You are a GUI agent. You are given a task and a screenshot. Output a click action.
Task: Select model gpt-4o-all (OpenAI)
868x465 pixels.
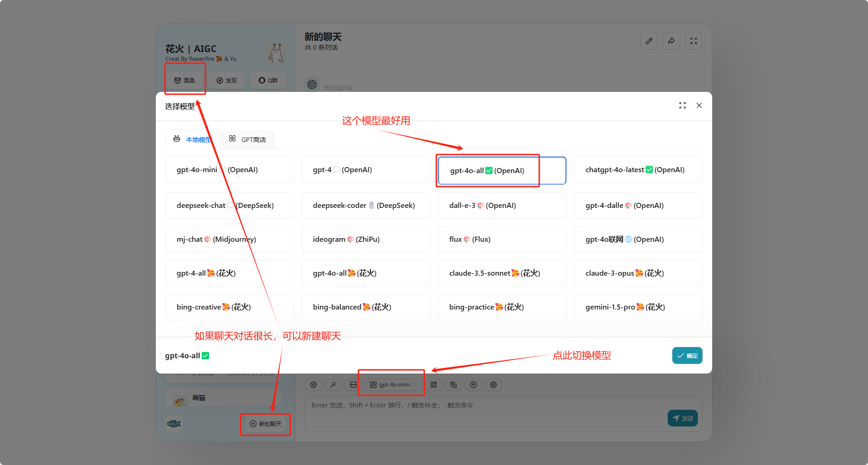pyautogui.click(x=502, y=170)
